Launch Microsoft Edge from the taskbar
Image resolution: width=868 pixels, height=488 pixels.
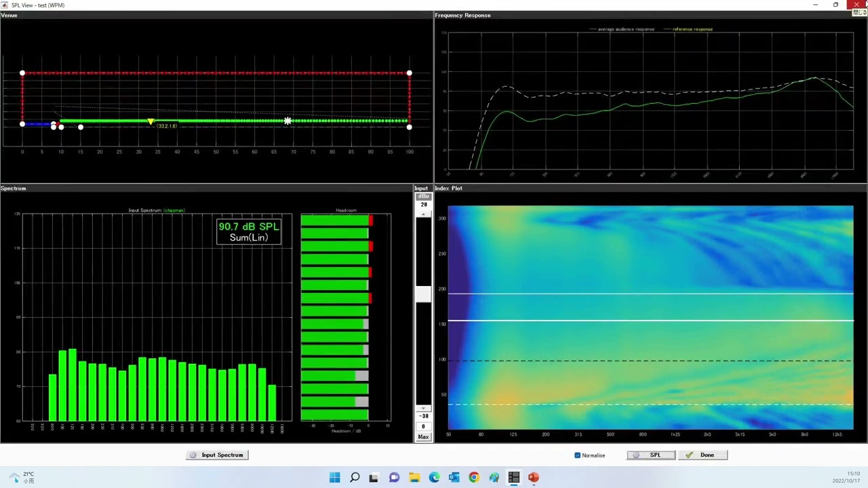[434, 477]
